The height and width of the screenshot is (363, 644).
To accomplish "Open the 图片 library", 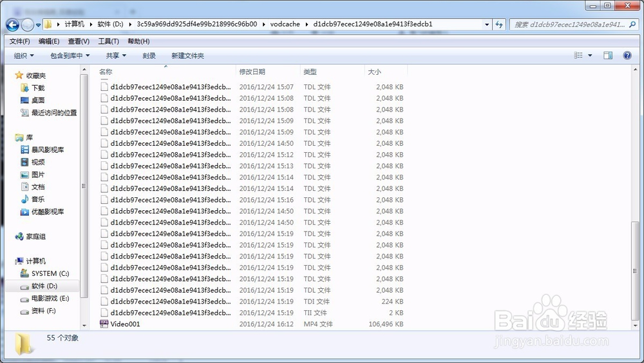I will coord(38,174).
